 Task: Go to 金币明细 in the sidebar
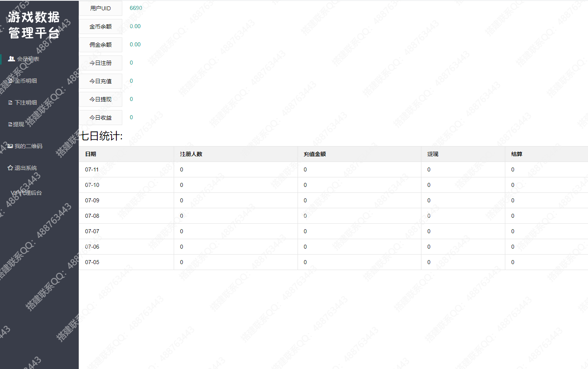tap(26, 81)
